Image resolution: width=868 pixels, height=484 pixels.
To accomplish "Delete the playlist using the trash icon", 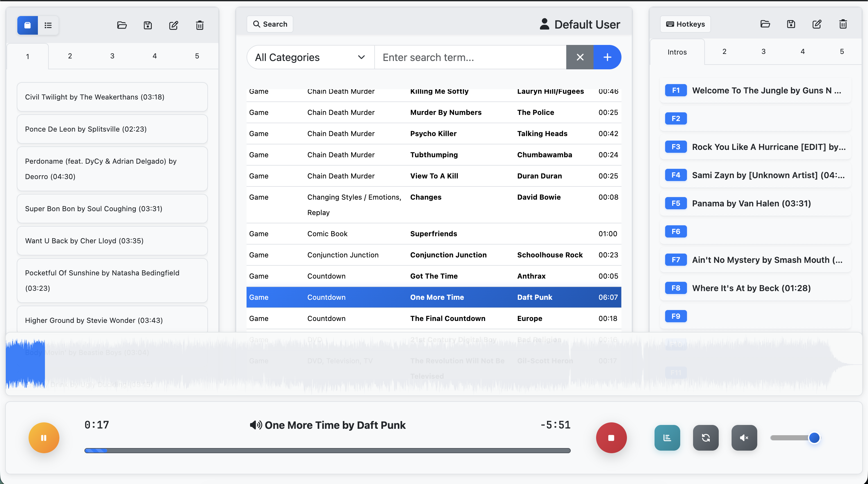I will pos(199,25).
